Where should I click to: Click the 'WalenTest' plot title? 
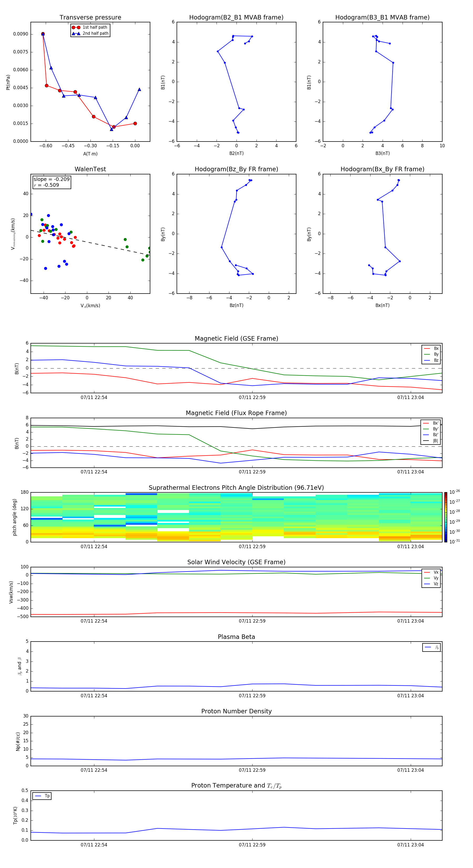[90, 169]
